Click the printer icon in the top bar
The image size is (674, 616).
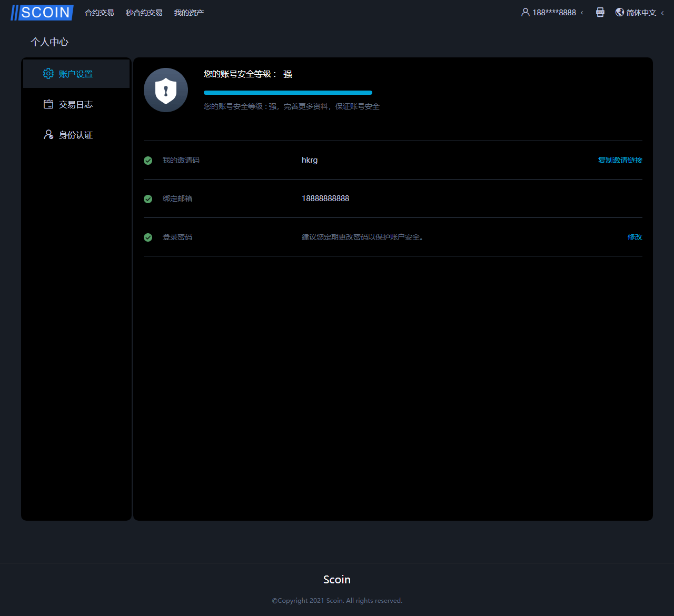point(600,12)
